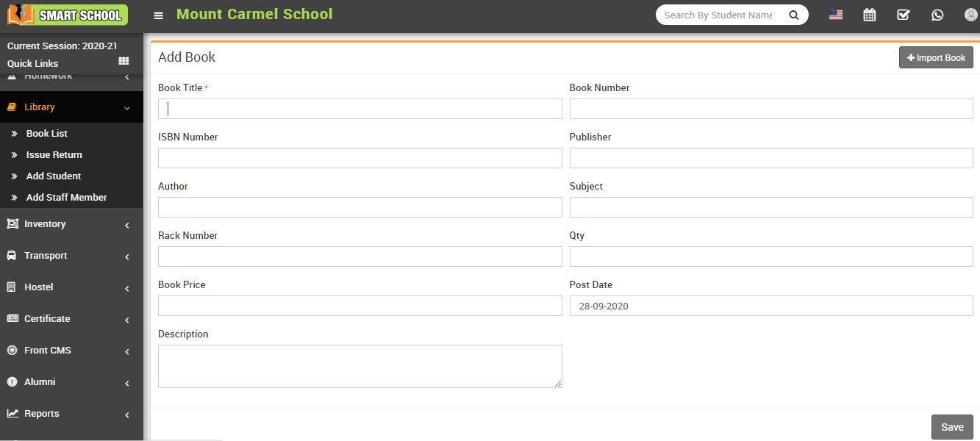
Task: Click the US flag language icon
Action: [835, 14]
